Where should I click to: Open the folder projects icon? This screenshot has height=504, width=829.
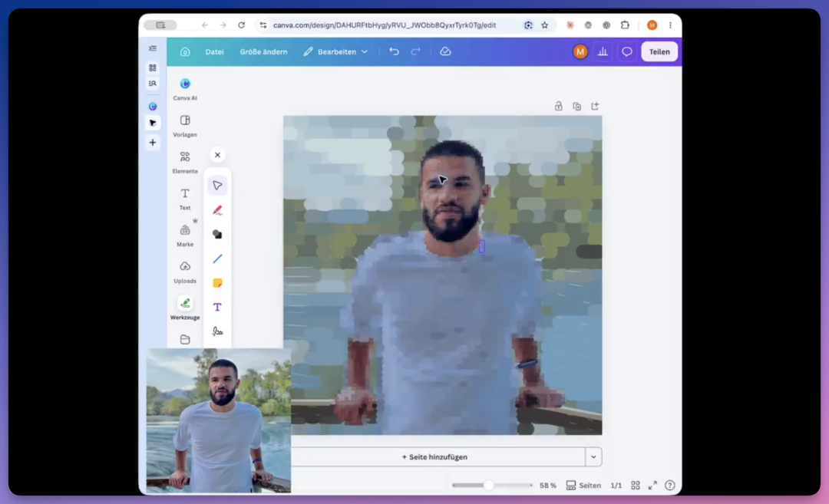[x=185, y=339]
